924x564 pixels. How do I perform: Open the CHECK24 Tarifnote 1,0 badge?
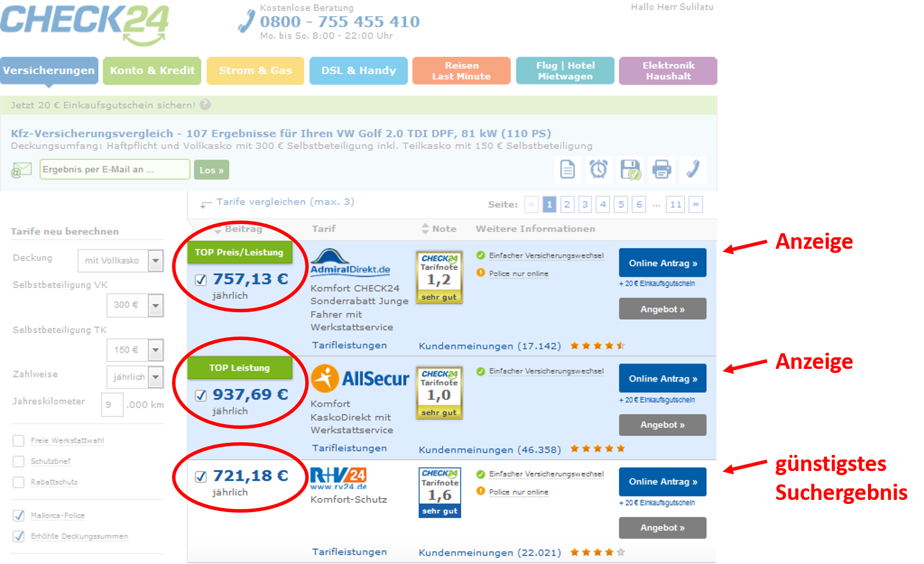click(x=439, y=393)
